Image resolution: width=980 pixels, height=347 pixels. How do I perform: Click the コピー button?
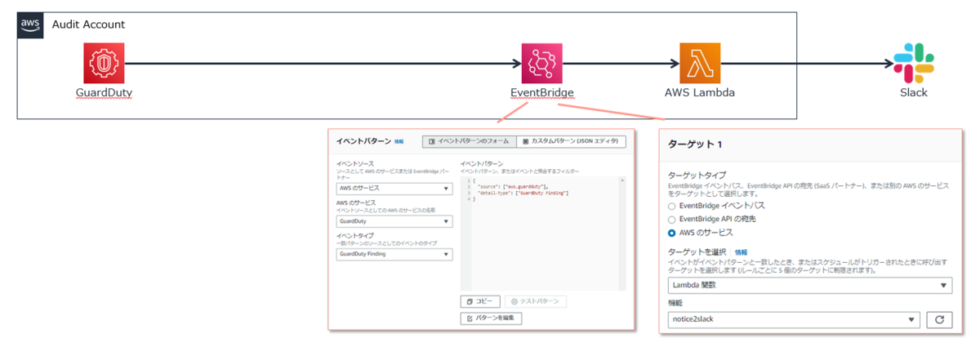[479, 301]
